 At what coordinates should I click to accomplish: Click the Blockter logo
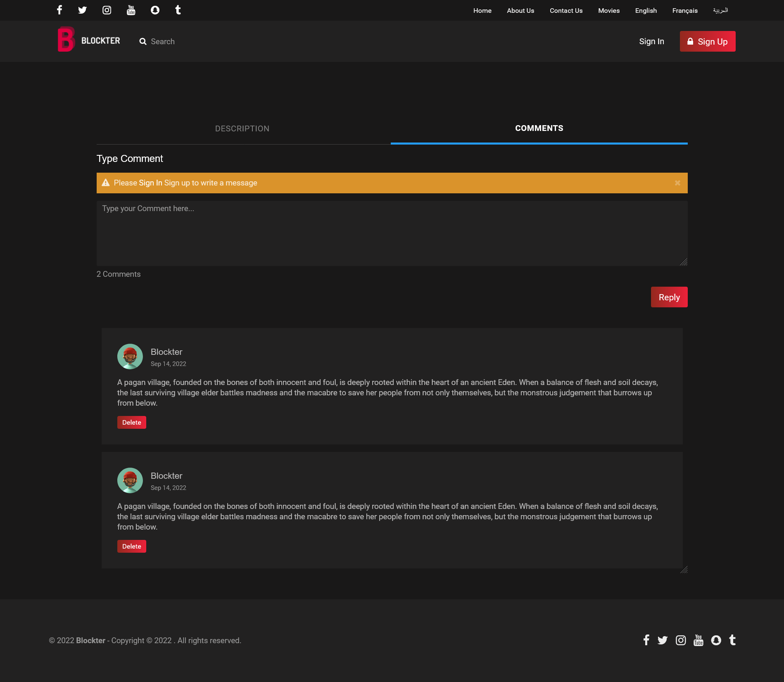(x=89, y=40)
